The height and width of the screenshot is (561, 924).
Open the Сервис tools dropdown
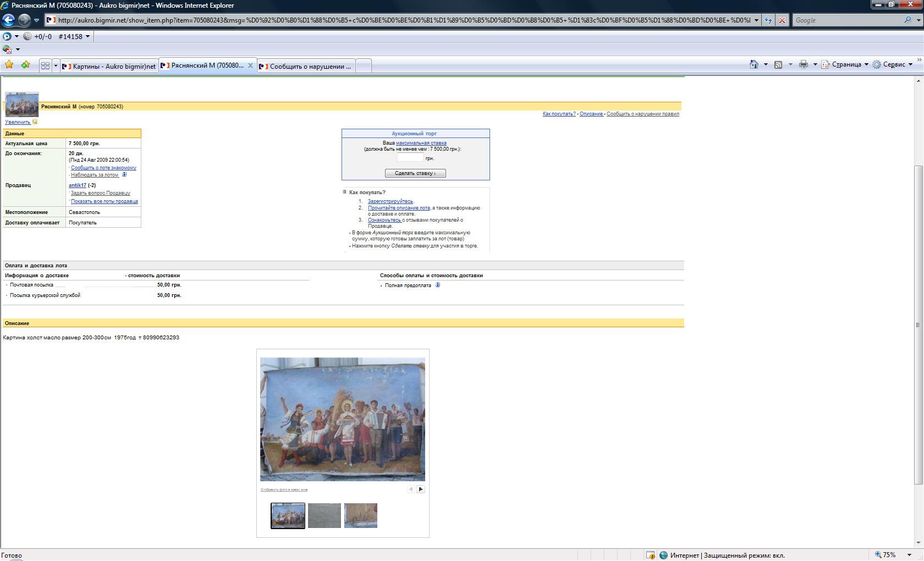(910, 64)
